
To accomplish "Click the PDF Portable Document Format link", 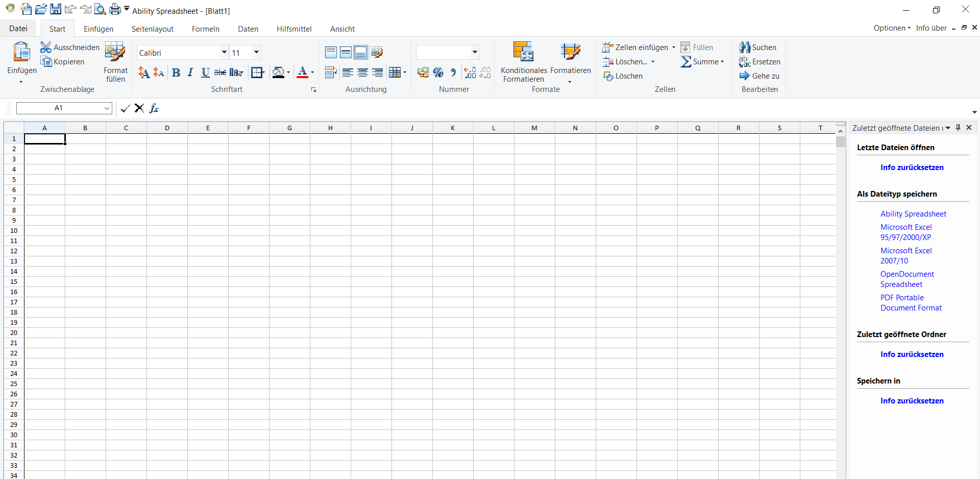I will point(911,303).
